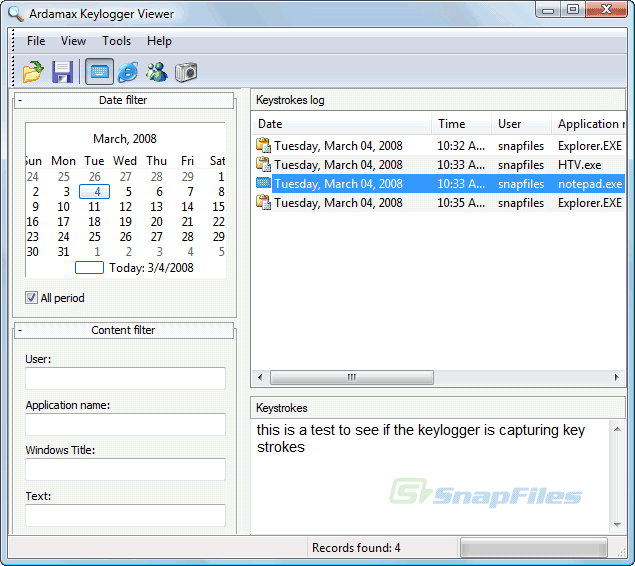Click the Records found: 4 status text
The image size is (635, 566).
pos(356,548)
